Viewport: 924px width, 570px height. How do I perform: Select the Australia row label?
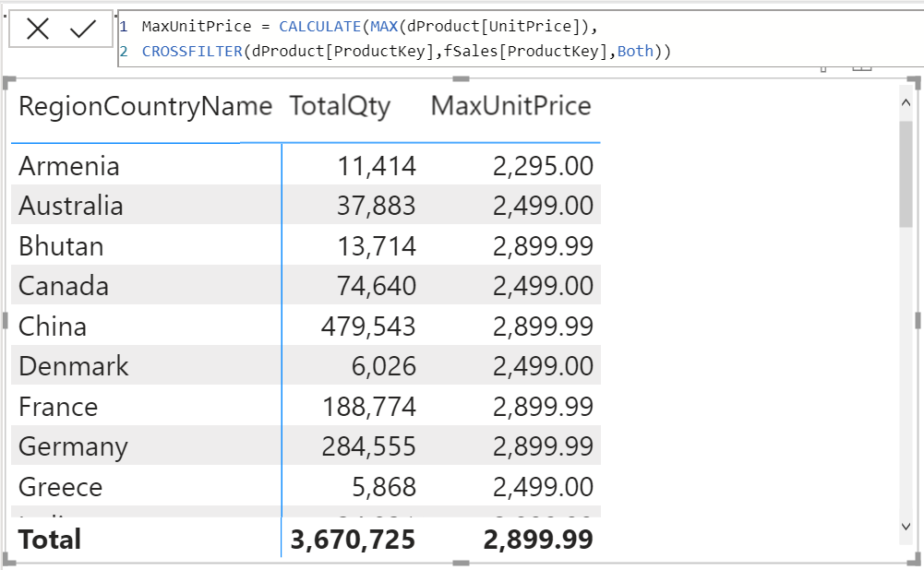71,206
